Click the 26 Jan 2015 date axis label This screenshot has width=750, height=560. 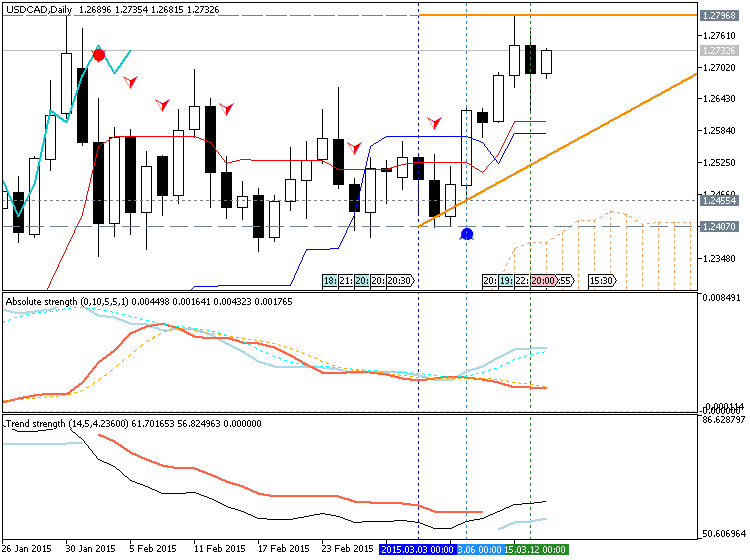pyautogui.click(x=27, y=549)
